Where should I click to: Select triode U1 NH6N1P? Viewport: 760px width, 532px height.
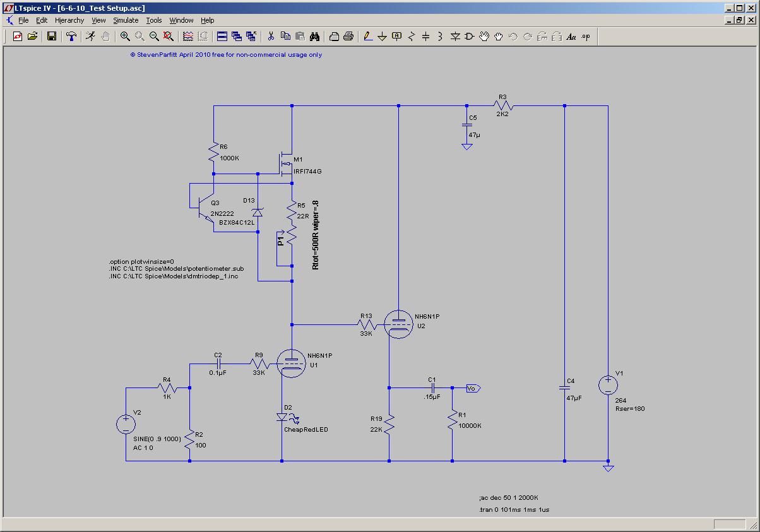point(291,365)
